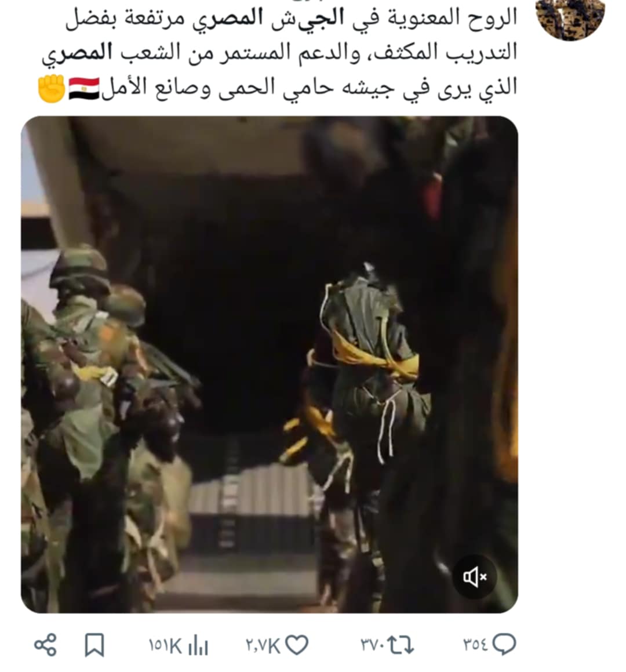Like the tweet with the heart icon
Image resolution: width=626 pixels, height=672 pixels.
[x=297, y=645]
